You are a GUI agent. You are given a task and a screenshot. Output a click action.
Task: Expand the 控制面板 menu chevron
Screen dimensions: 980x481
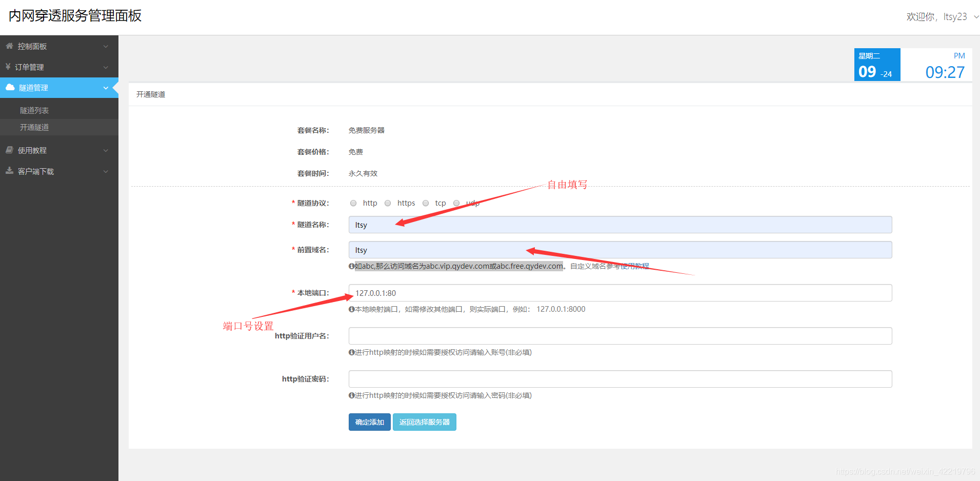click(x=106, y=46)
